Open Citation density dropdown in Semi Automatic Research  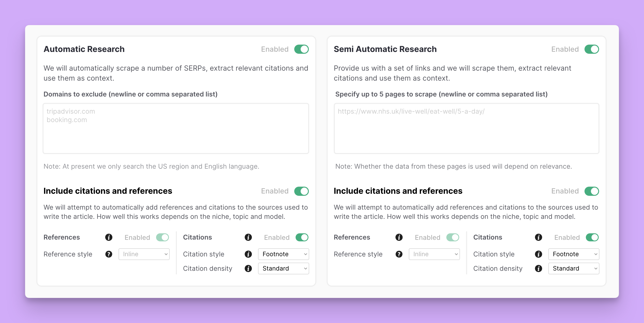574,268
